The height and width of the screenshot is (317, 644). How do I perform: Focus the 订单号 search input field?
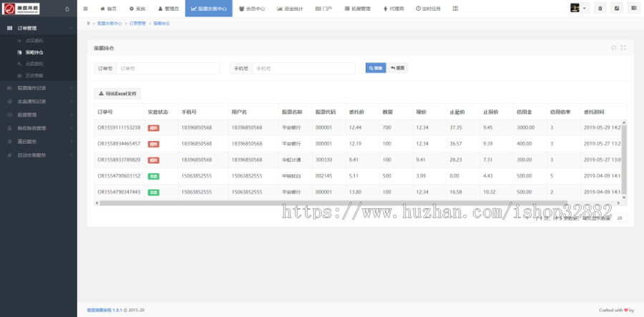click(x=168, y=69)
